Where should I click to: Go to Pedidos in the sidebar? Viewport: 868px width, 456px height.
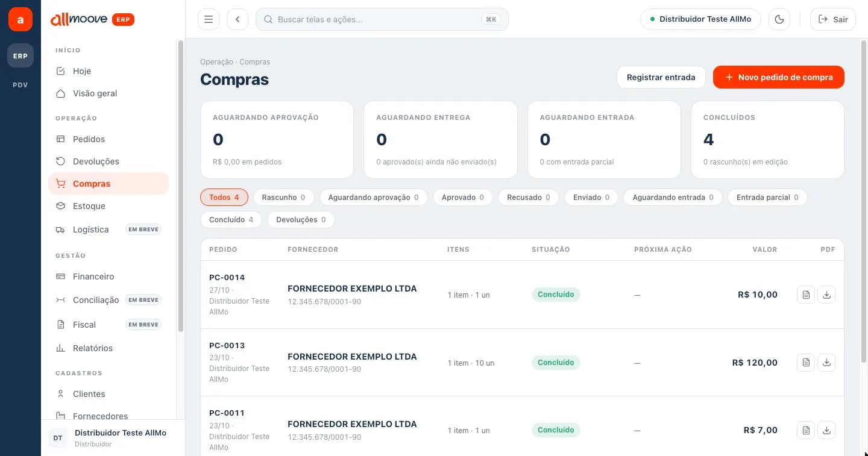coord(108,139)
